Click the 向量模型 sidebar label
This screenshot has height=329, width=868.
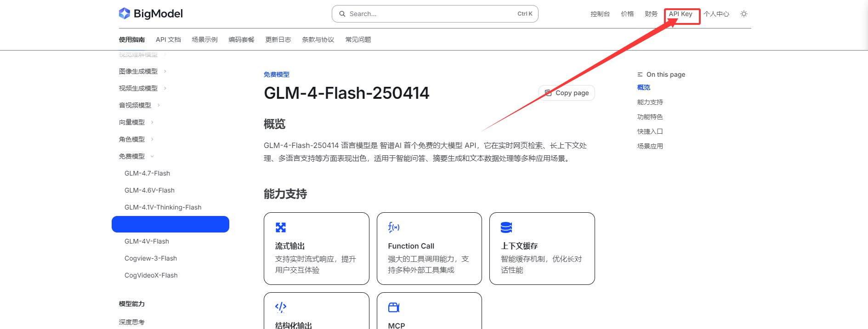pyautogui.click(x=132, y=122)
